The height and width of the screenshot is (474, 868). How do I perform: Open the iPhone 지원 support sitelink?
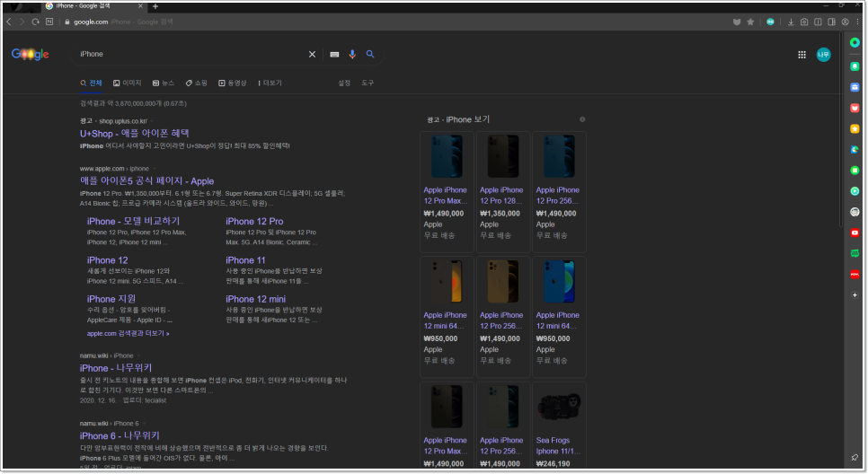(x=111, y=299)
